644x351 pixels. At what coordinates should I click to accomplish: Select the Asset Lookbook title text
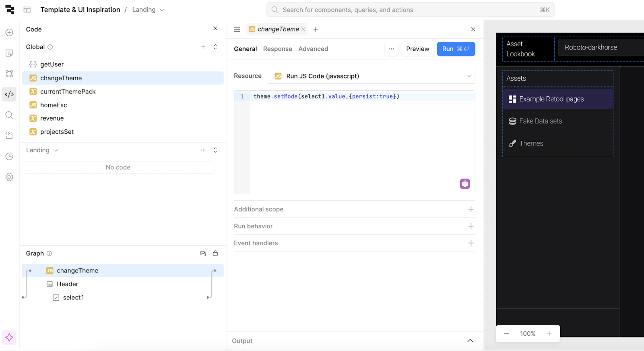(x=520, y=49)
